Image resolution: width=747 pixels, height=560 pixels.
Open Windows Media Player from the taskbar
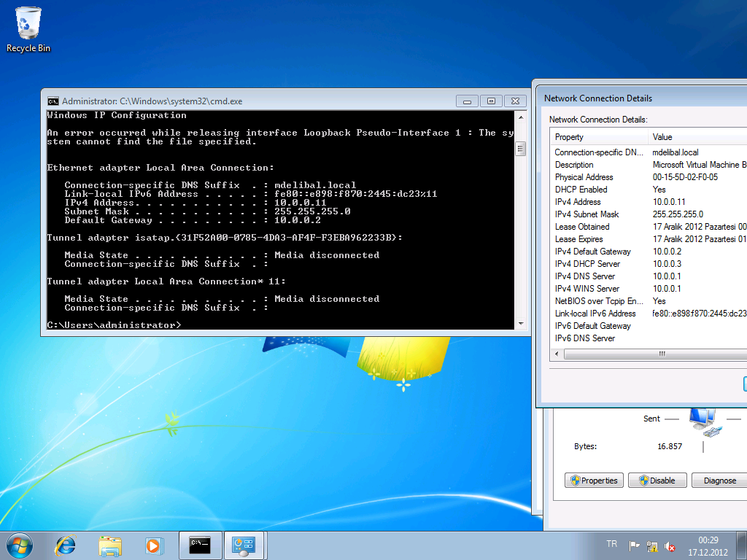(153, 545)
